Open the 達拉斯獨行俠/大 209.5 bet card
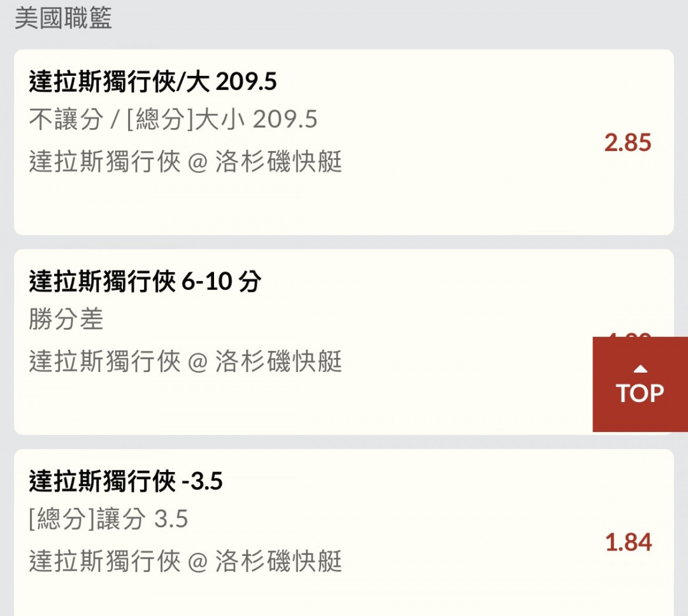Screen dimensions: 688x616 click(344, 142)
